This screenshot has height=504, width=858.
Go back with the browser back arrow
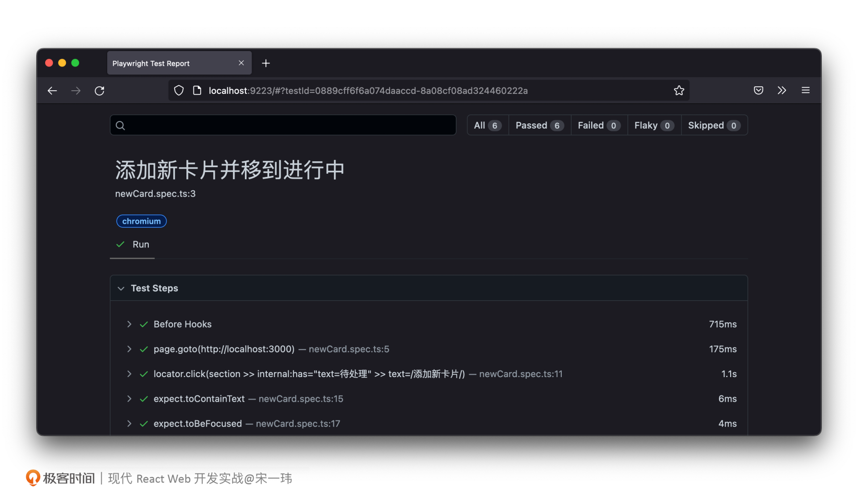tap(52, 91)
